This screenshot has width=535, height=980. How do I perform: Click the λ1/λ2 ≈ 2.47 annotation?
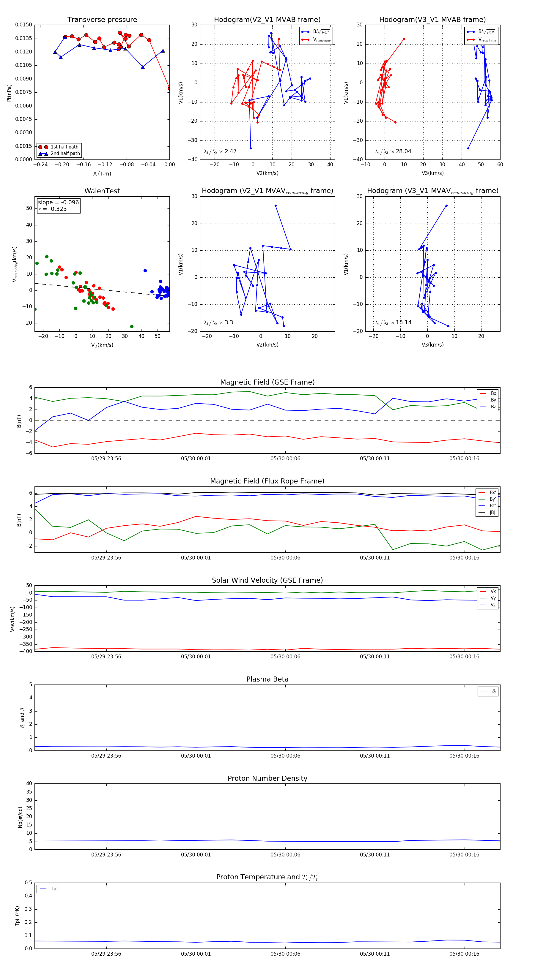pos(220,151)
